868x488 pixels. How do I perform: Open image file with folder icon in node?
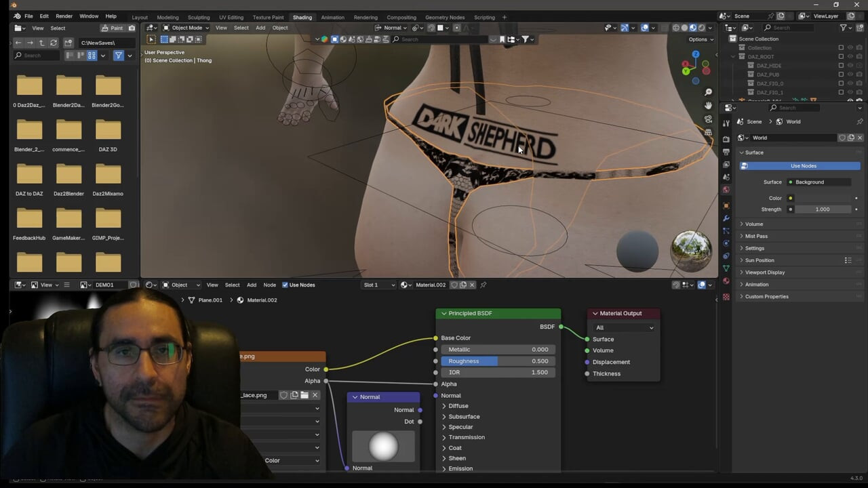click(x=304, y=395)
